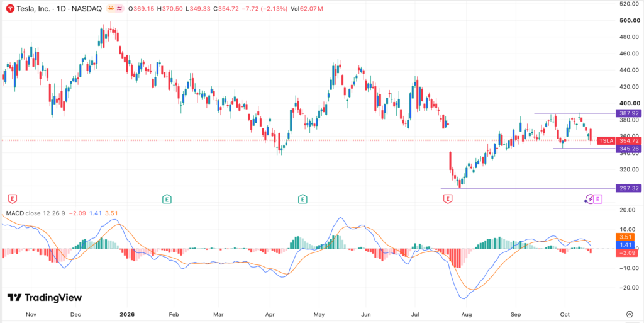The width and height of the screenshot is (644, 323).
Task: Click the red −2.09 value in MACD legend
Action: (x=77, y=213)
